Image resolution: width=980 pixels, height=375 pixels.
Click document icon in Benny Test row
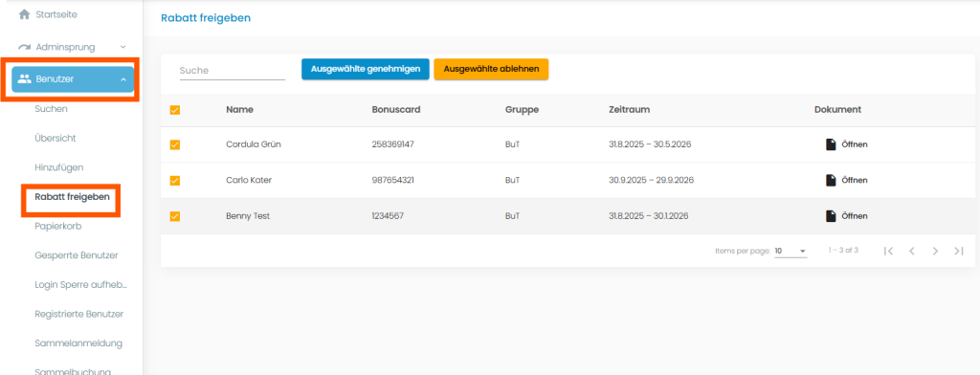click(x=831, y=215)
